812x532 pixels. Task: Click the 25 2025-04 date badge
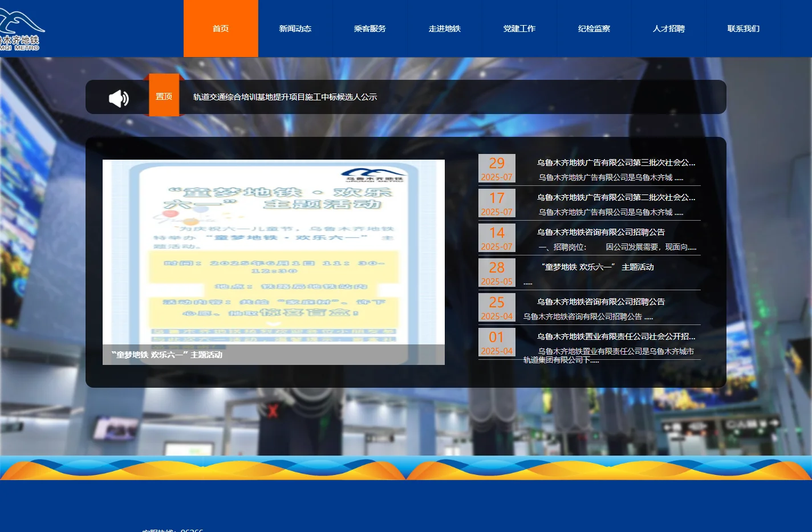pyautogui.click(x=497, y=307)
